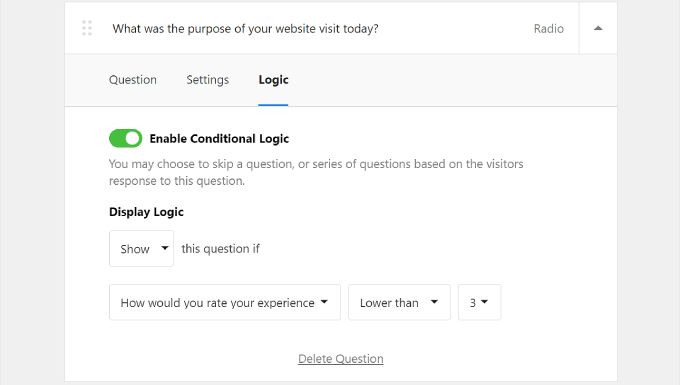Switch to the Question tab
The height and width of the screenshot is (385, 680).
[x=133, y=80]
